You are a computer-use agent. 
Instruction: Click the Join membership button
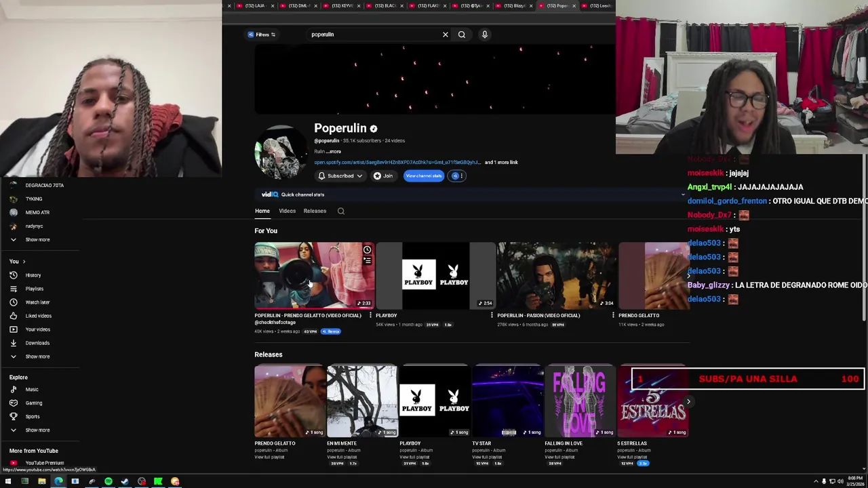tap(383, 176)
